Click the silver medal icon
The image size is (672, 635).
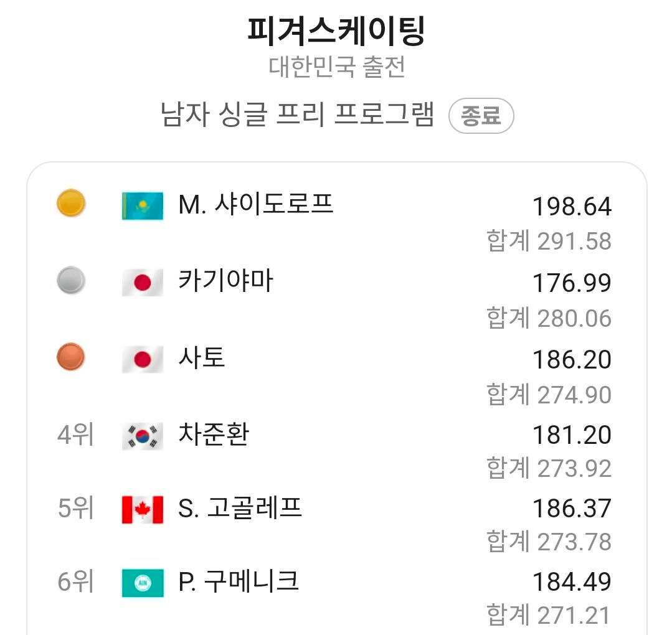71,281
